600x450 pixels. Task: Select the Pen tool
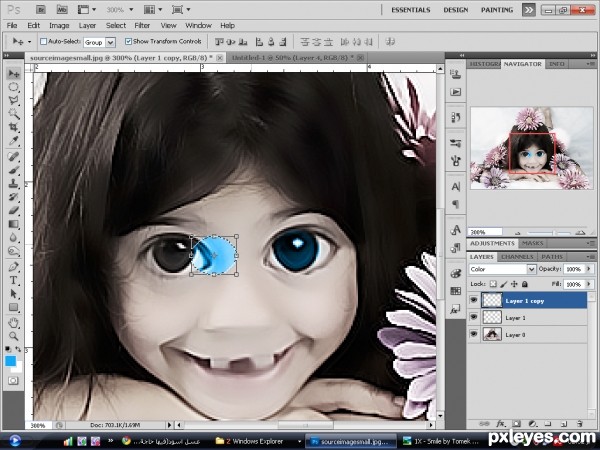click(13, 267)
